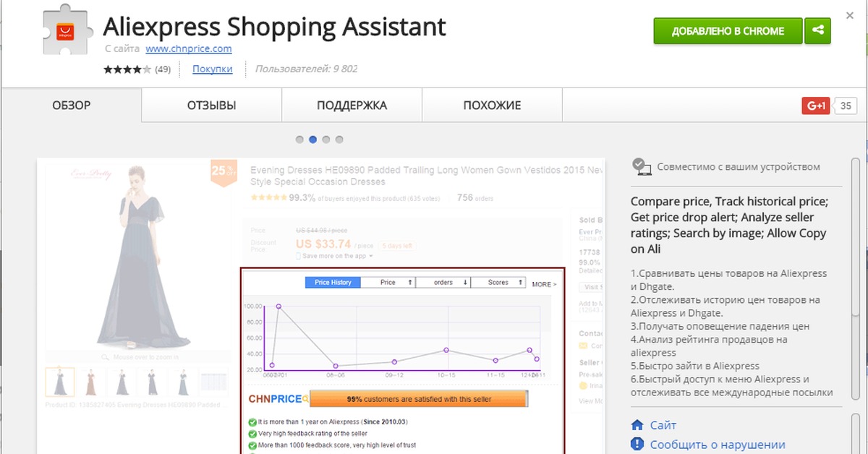The width and height of the screenshot is (868, 454).
Task: Select the third carousel dot
Action: pos(326,140)
